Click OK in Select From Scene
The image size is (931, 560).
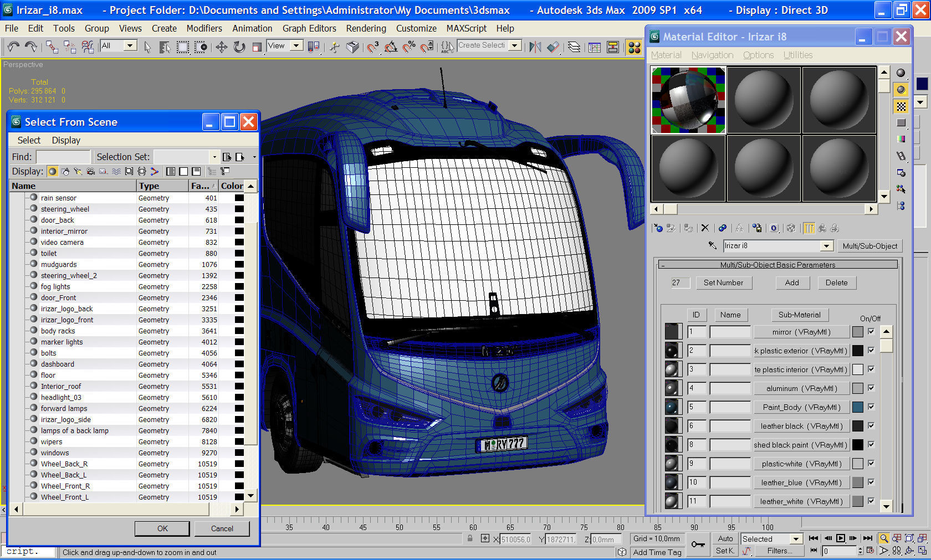(162, 528)
